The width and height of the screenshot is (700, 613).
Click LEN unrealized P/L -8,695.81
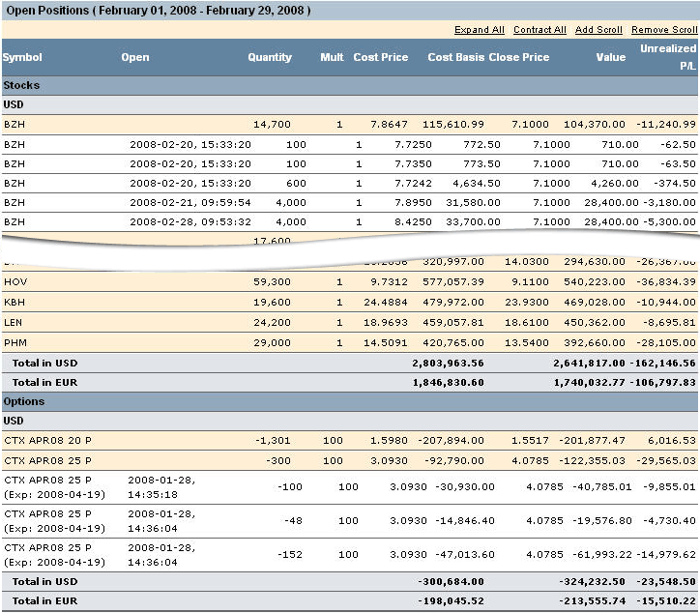click(x=669, y=322)
